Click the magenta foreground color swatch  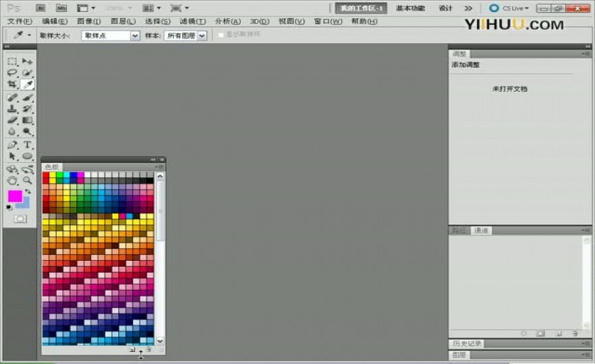[x=15, y=196]
